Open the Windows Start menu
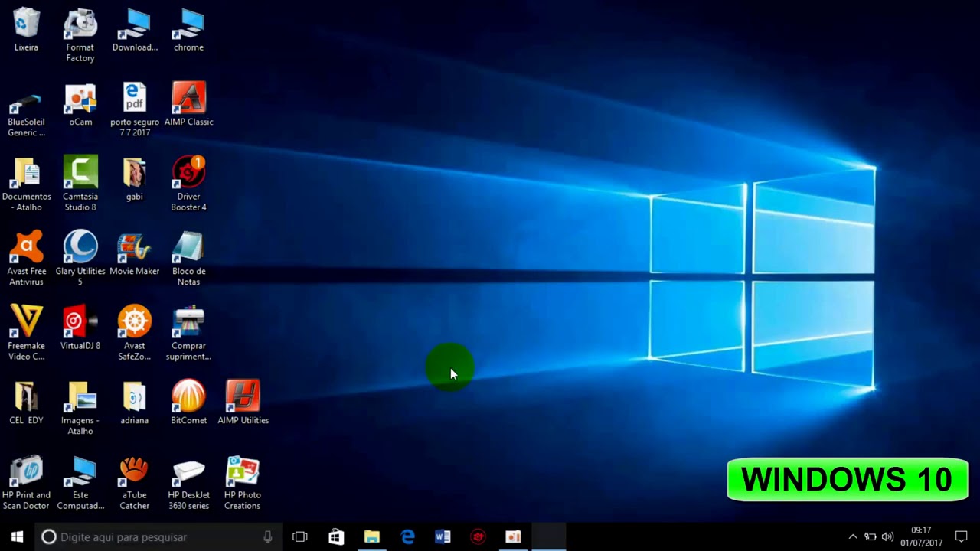The width and height of the screenshot is (980, 551). (x=17, y=536)
